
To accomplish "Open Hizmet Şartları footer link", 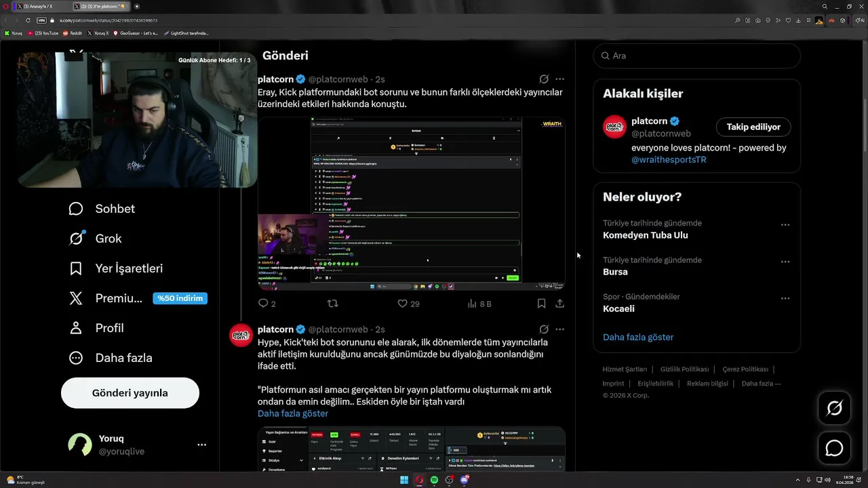I will [x=625, y=369].
